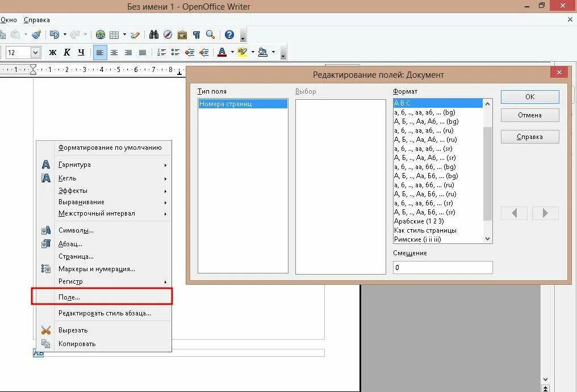The image size is (577, 392).
Task: Apply the paragraph background color icon
Action: coord(263,52)
